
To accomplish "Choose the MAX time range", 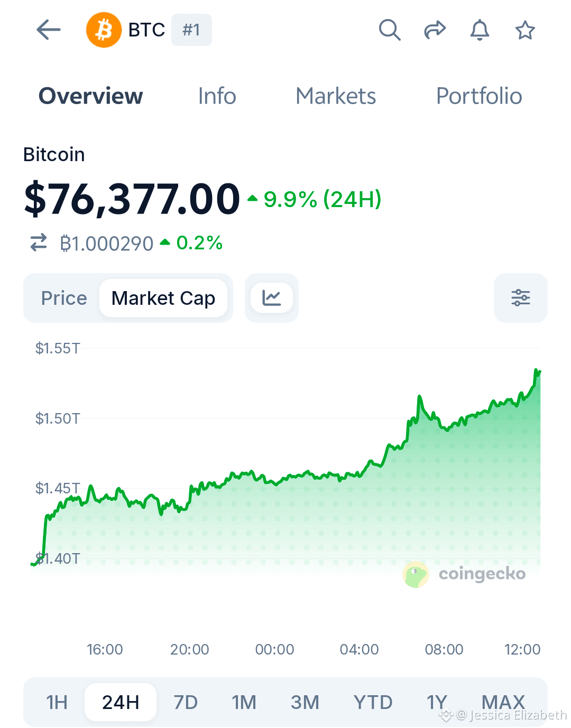I will point(503,702).
